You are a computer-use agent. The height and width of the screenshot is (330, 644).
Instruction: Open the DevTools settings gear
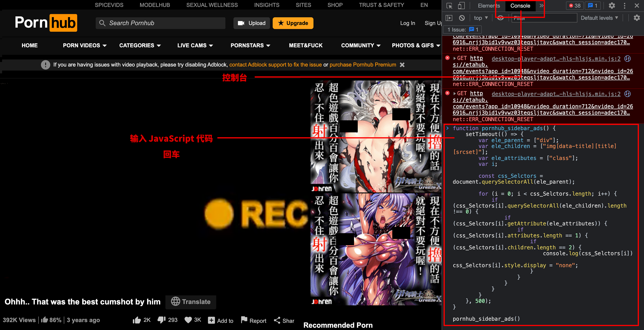click(612, 6)
